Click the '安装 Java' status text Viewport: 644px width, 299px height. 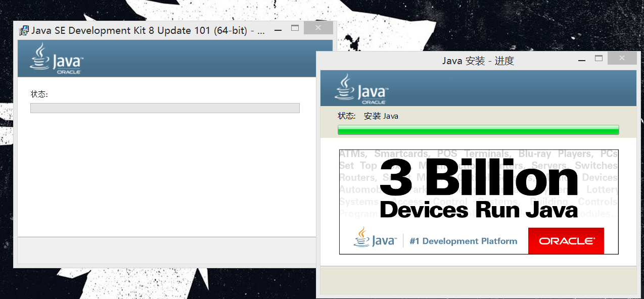click(x=381, y=116)
